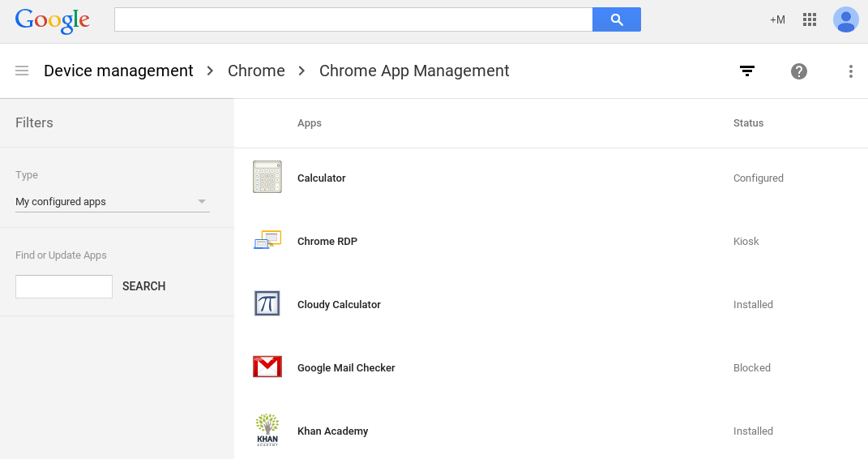Screen dimensions: 868x459
Task: Go to the Chrome breadcrumb
Action: pyautogui.click(x=256, y=71)
